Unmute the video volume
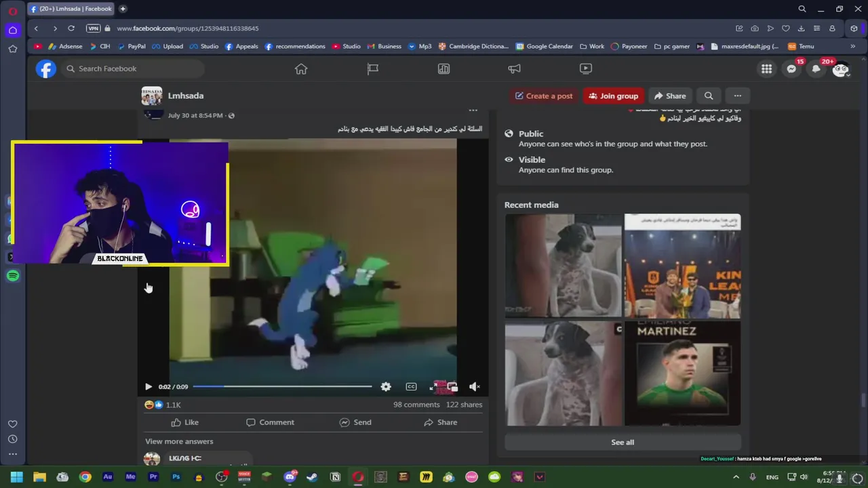Screen dimensions: 868x488 click(x=475, y=386)
